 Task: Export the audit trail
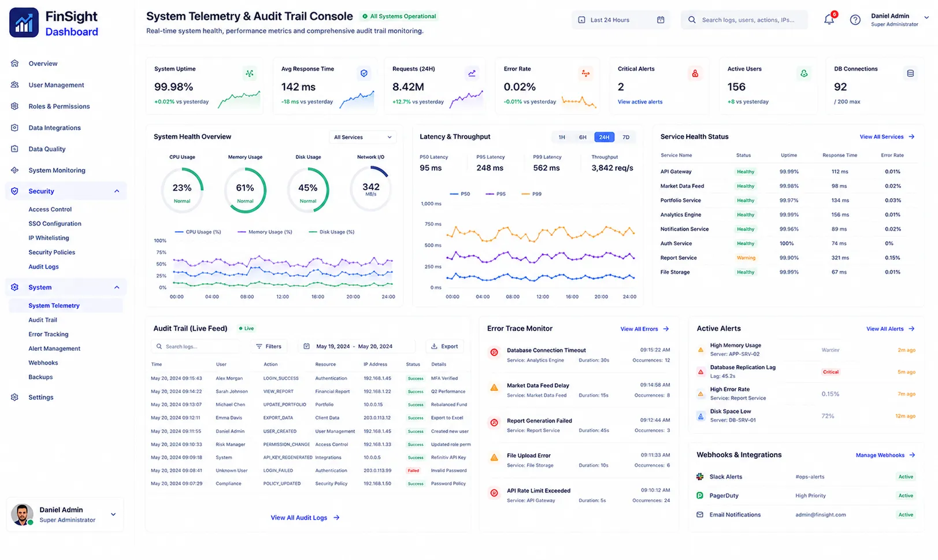coord(445,347)
